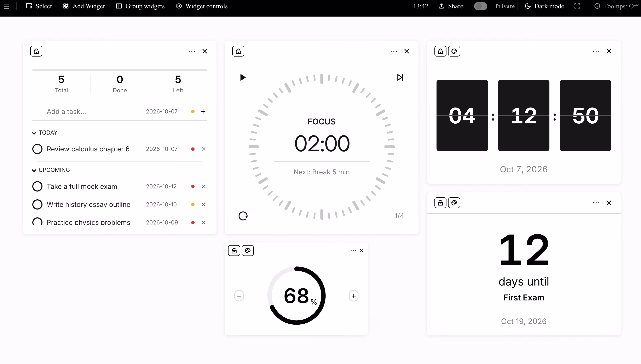
Task: Open countdown widget options menu
Action: tap(596, 203)
